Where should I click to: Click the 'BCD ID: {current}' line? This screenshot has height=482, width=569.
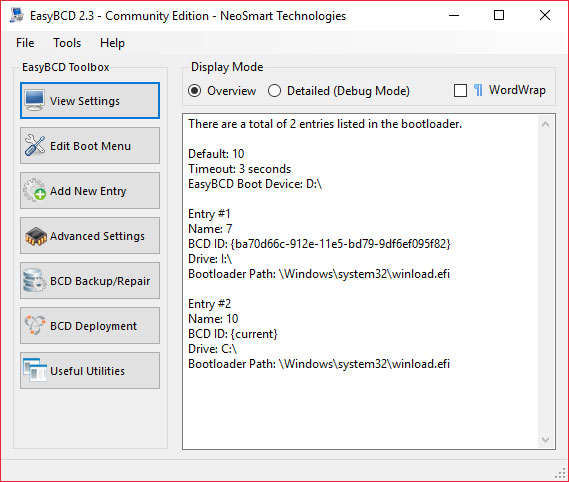[233, 334]
